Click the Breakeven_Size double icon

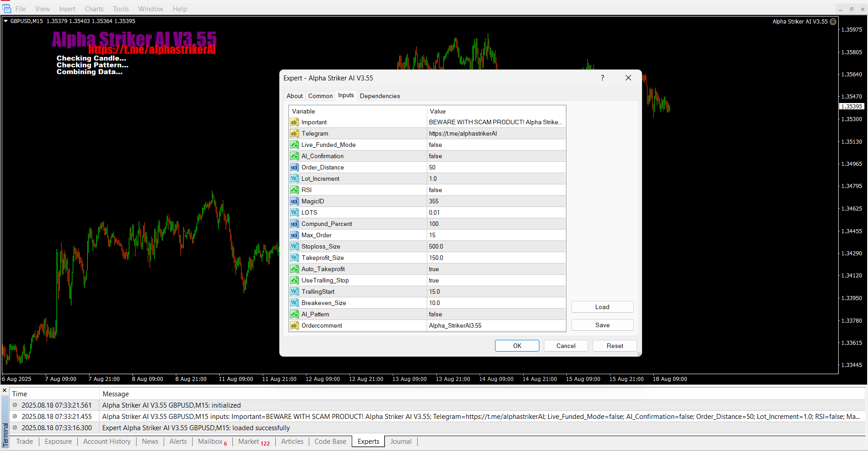click(294, 303)
